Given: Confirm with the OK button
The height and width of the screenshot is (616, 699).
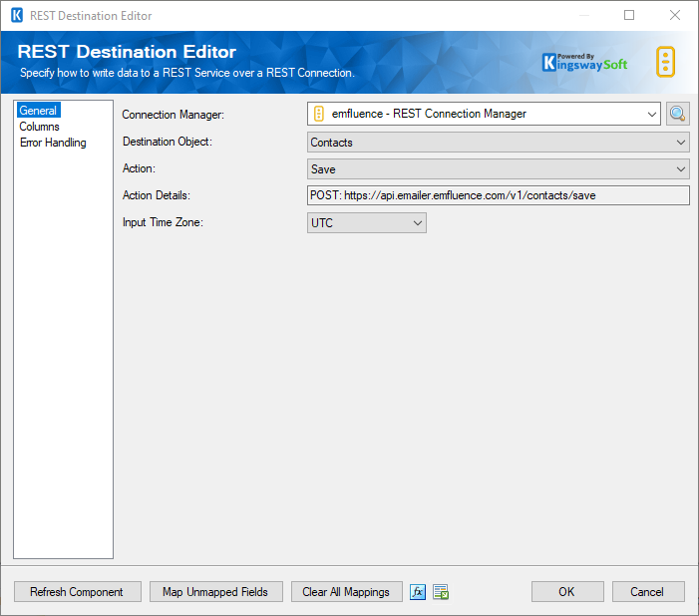Looking at the screenshot, I should [567, 592].
